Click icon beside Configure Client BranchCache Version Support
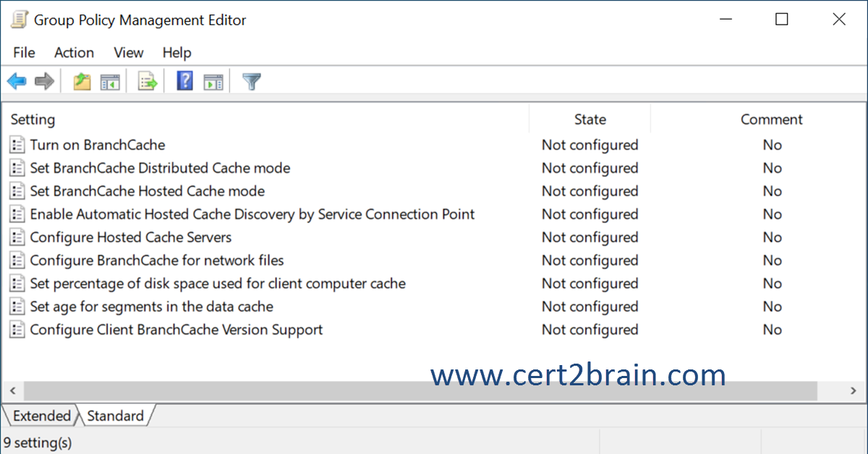Image resolution: width=868 pixels, height=454 pixels. click(x=17, y=330)
